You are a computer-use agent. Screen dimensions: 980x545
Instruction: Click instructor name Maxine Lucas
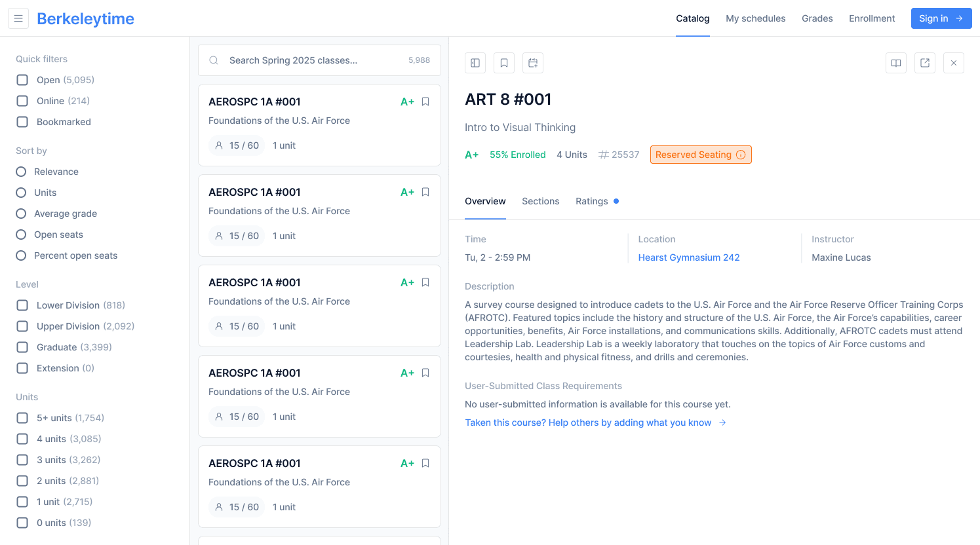pos(841,257)
